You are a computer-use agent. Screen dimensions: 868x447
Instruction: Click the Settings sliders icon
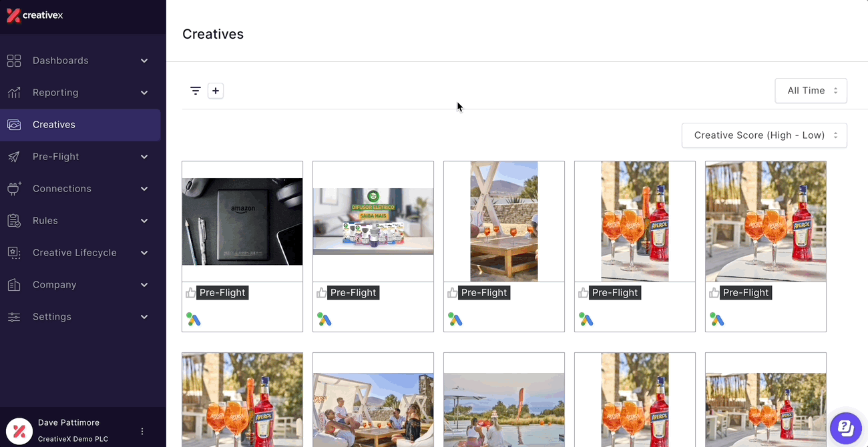point(14,317)
